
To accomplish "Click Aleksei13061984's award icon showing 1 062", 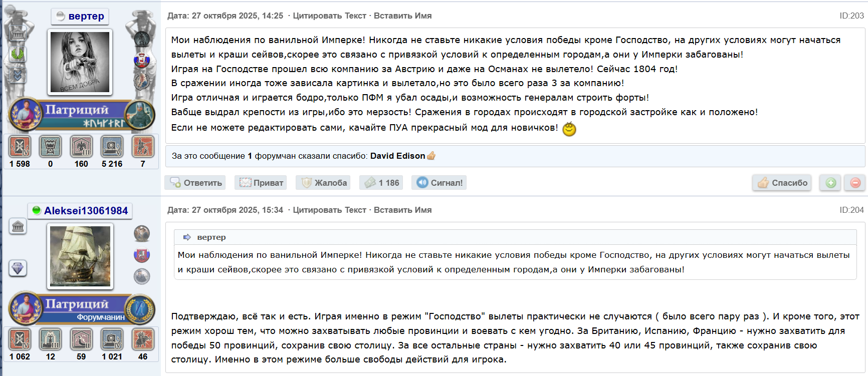I will (x=20, y=339).
